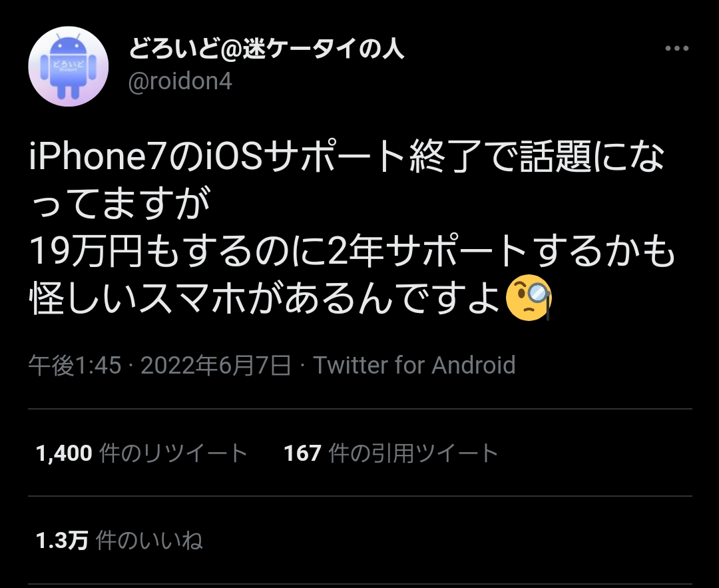
Task: View the 167 件の引用ツイート list
Action: coord(391,453)
